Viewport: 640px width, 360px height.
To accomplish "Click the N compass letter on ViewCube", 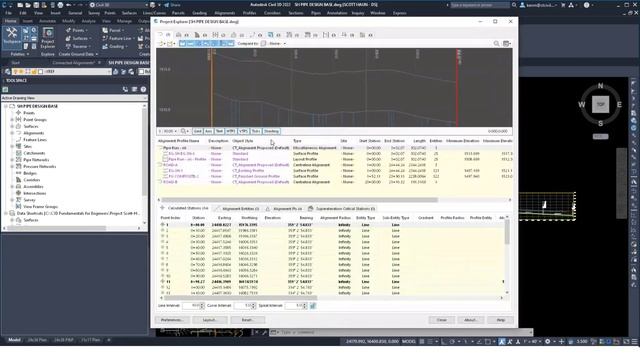I will [600, 86].
